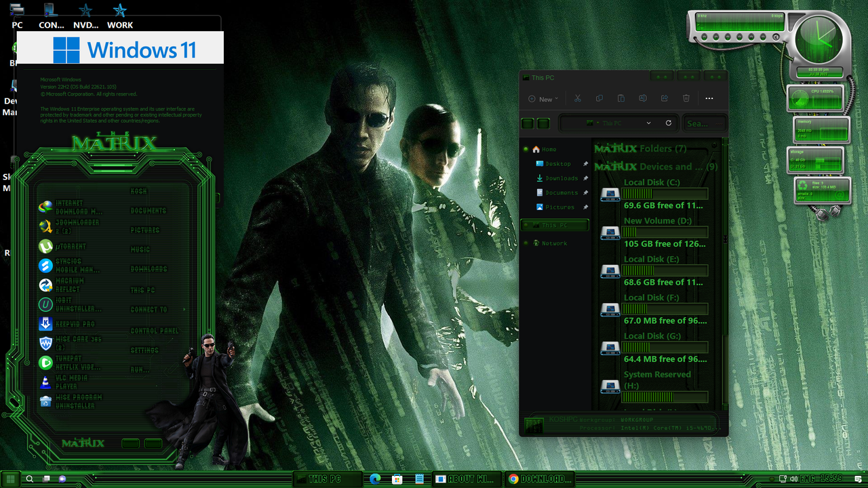Open Documents in start menu right column
The image size is (868, 488).
[149, 211]
